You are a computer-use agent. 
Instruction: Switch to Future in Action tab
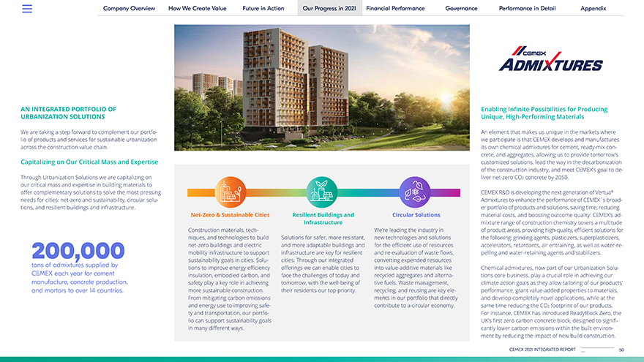[263, 9]
